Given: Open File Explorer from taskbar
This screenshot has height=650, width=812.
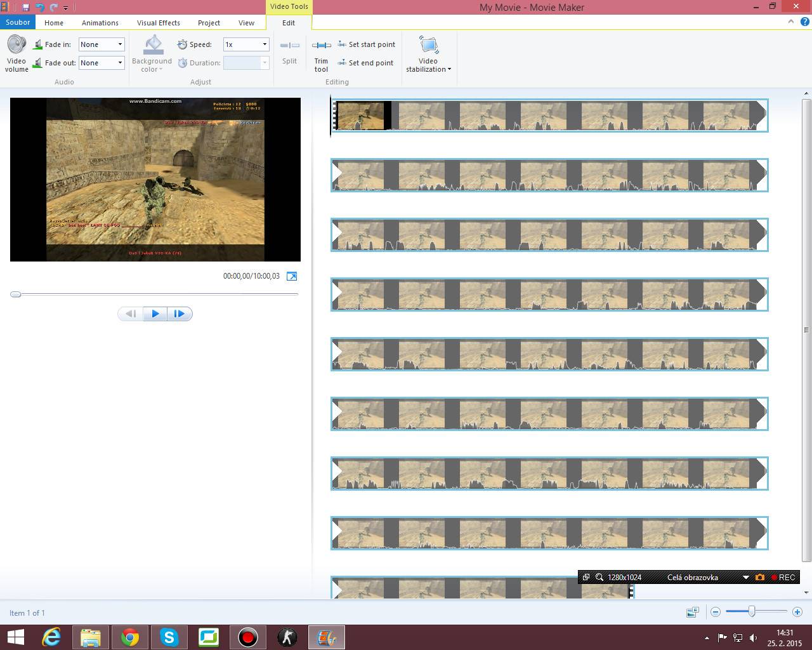Looking at the screenshot, I should pyautogui.click(x=90, y=637).
